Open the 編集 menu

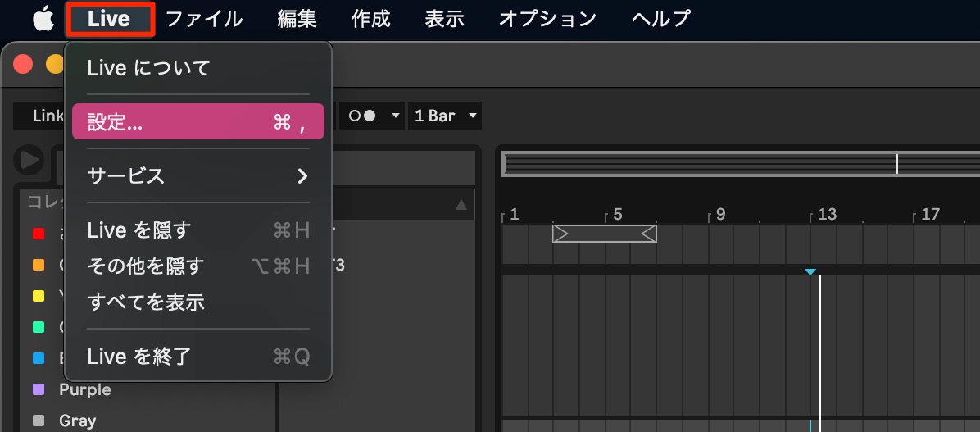[x=297, y=19]
